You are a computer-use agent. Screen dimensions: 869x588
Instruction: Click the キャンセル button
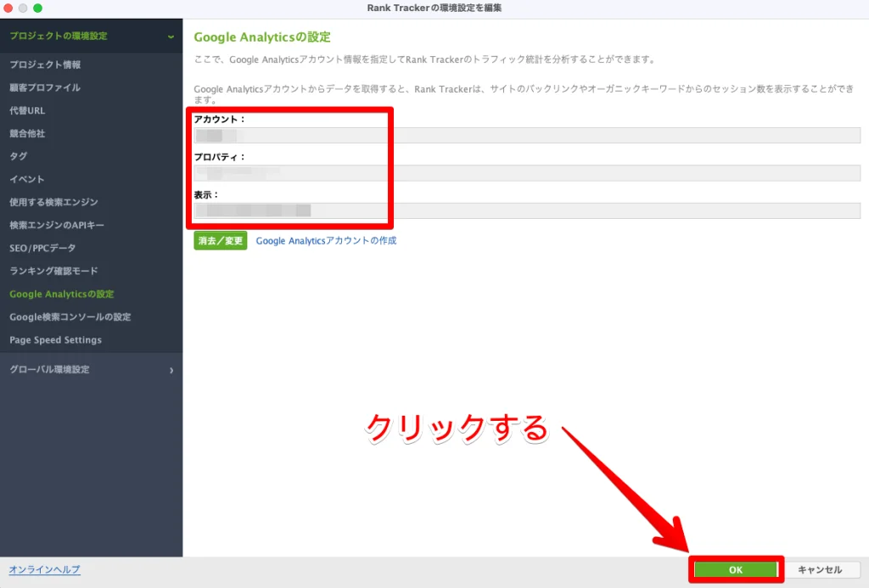tap(820, 569)
